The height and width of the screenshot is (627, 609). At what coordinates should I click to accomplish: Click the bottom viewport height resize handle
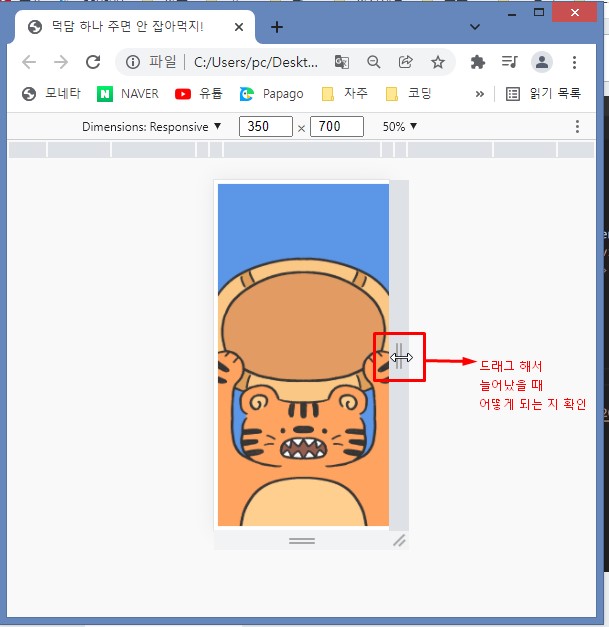click(x=302, y=541)
